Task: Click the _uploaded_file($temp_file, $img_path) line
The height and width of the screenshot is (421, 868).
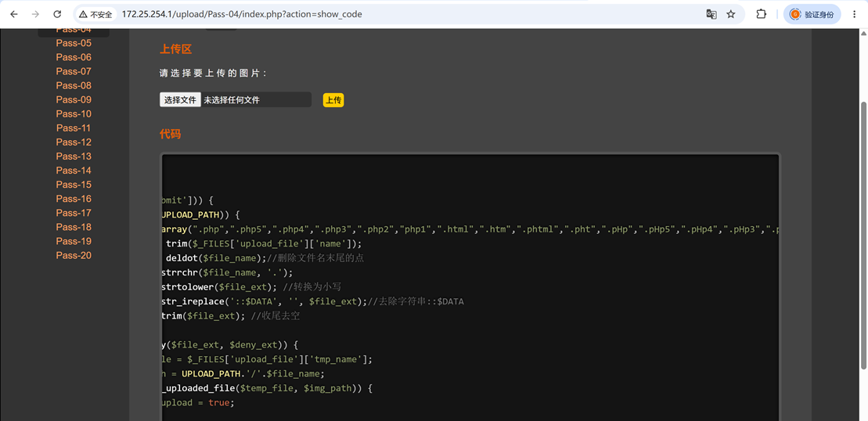Action: 266,388
